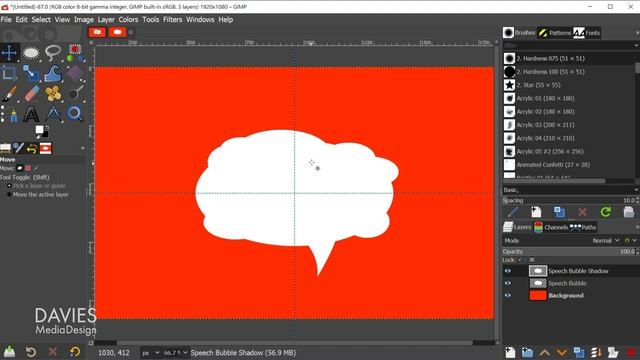Screen dimensions: 640x360
Task: Open the Filters menu
Action: coord(173,20)
